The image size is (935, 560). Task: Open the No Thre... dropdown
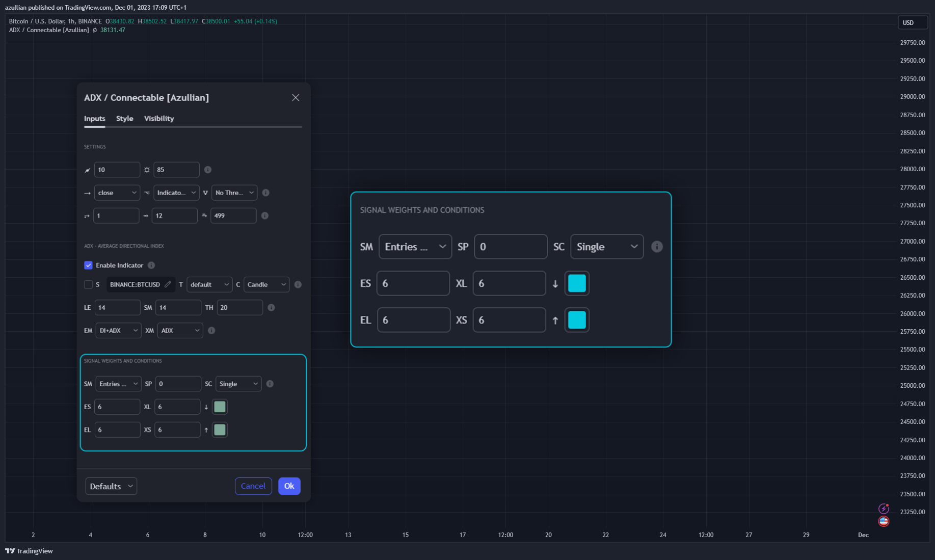coord(234,193)
